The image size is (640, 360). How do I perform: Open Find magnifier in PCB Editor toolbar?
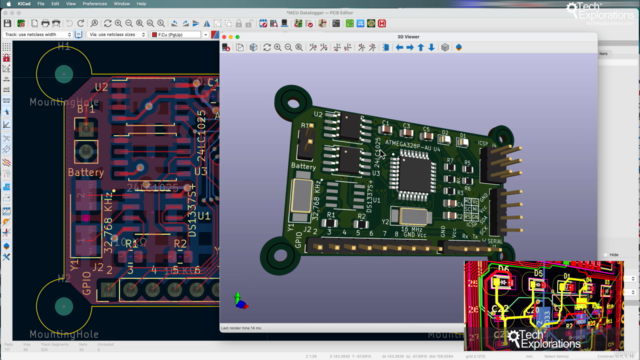point(94,24)
